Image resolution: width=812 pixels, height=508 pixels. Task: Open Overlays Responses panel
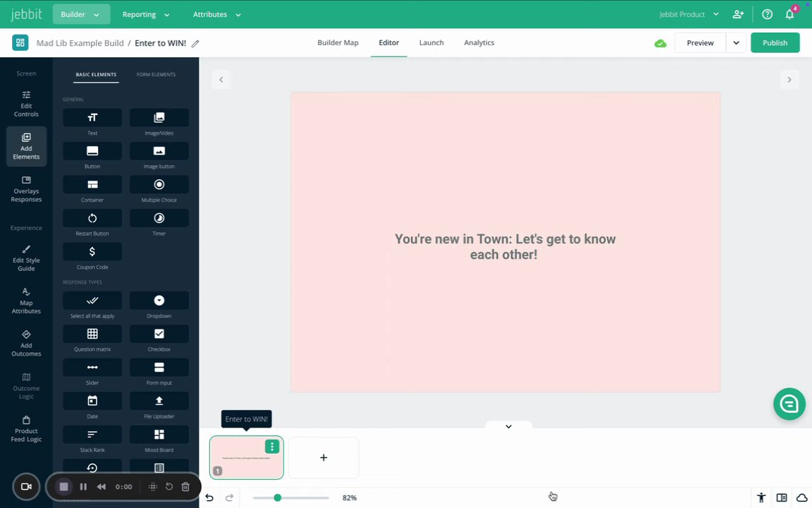(26, 189)
